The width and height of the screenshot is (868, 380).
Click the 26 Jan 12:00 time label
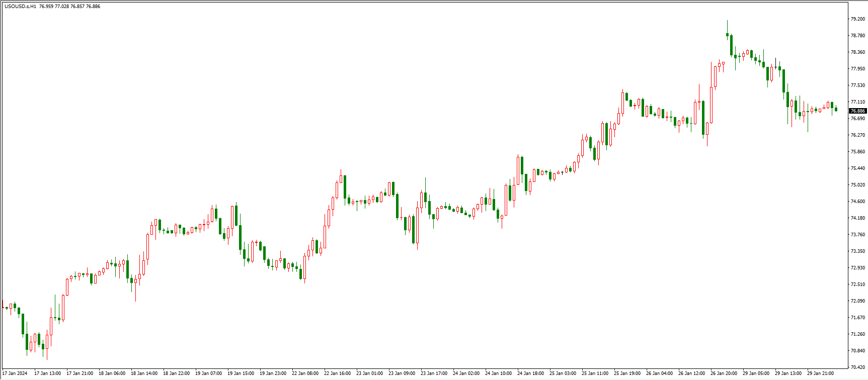(x=691, y=373)
